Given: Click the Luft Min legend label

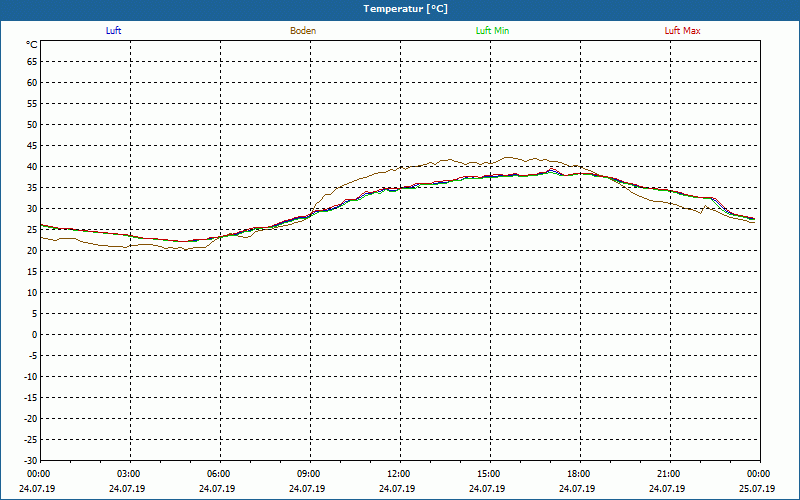Looking at the screenshot, I should click(492, 31).
